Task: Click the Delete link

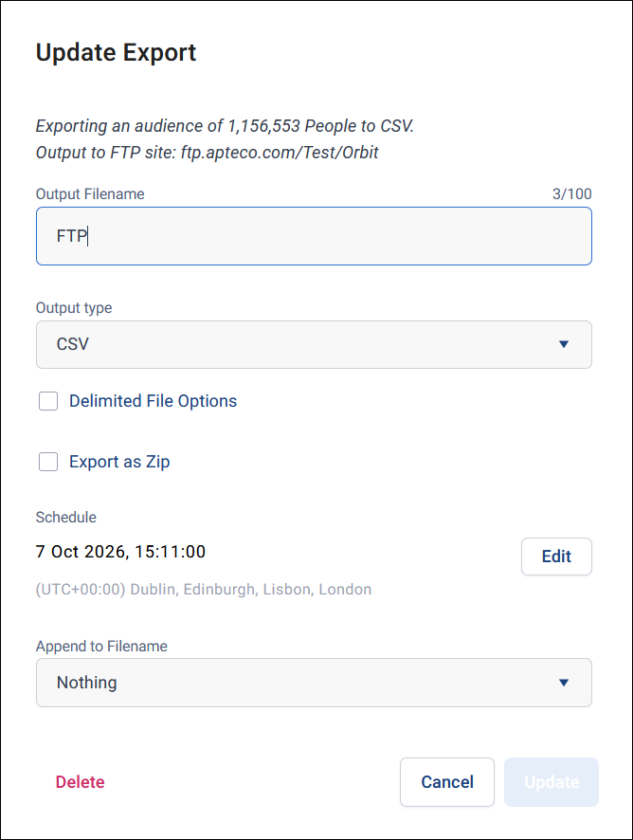Action: 81,782
